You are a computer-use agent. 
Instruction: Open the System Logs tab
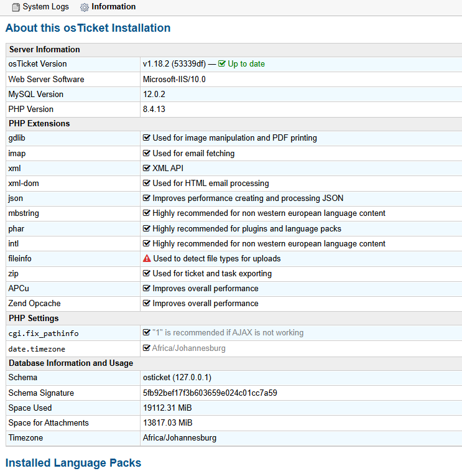pyautogui.click(x=45, y=7)
